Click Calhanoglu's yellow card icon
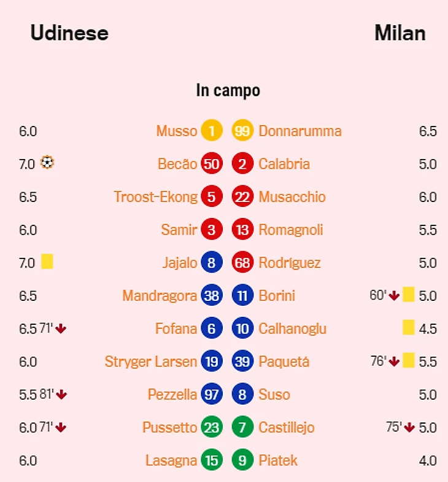Image resolution: width=448 pixels, height=482 pixels. [409, 328]
